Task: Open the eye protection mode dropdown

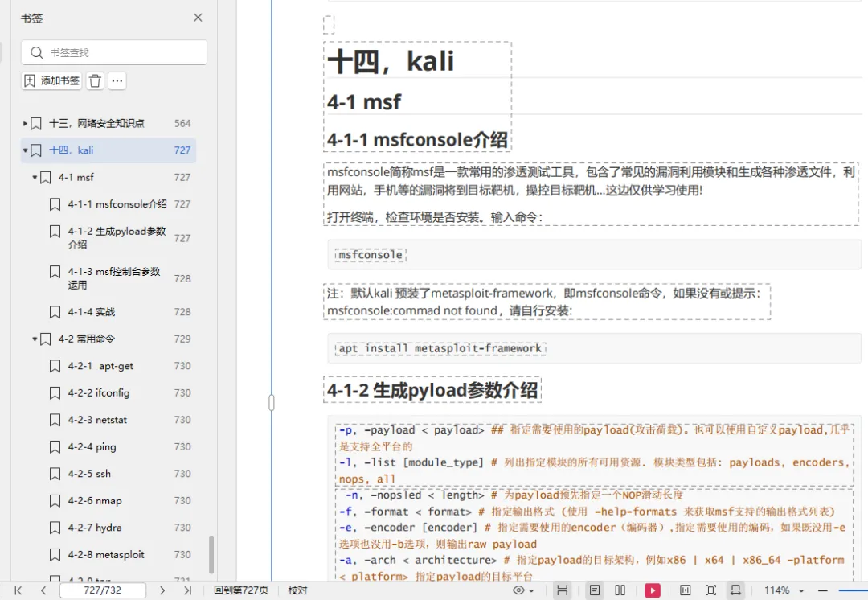Action: (x=523, y=590)
